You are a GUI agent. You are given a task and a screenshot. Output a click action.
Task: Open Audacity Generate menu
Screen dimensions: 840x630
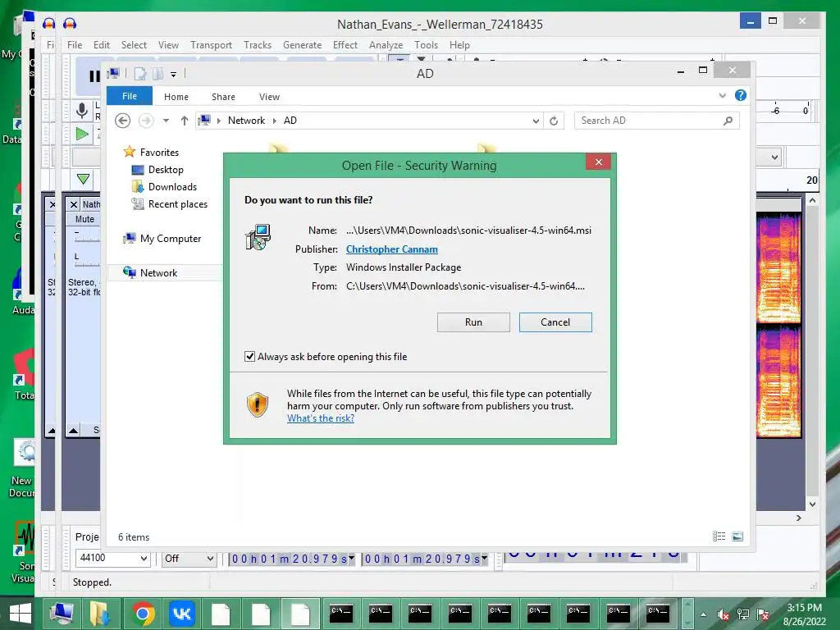[x=302, y=45]
